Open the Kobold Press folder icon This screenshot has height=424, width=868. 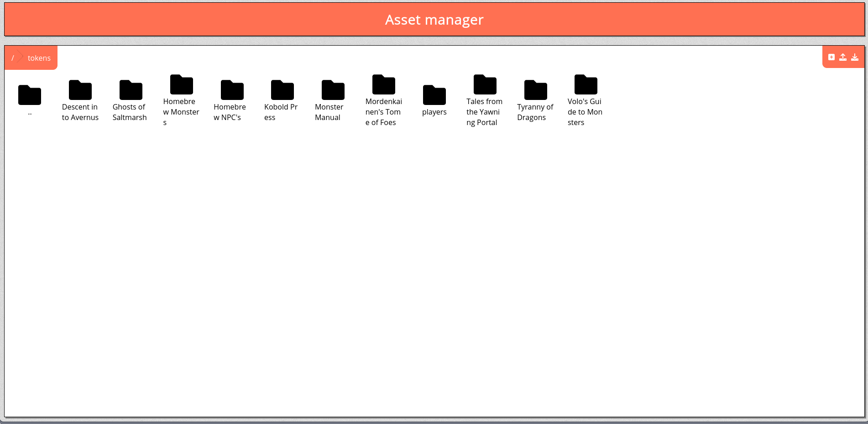282,89
